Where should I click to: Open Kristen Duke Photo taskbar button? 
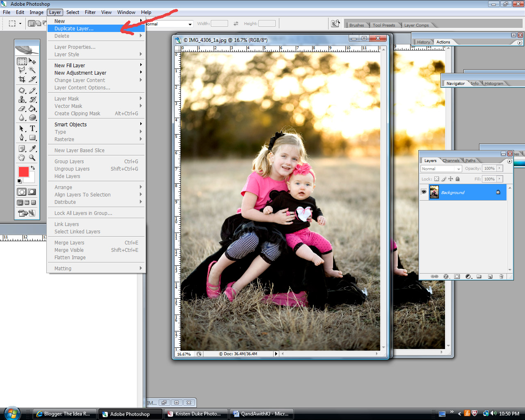[x=196, y=414]
